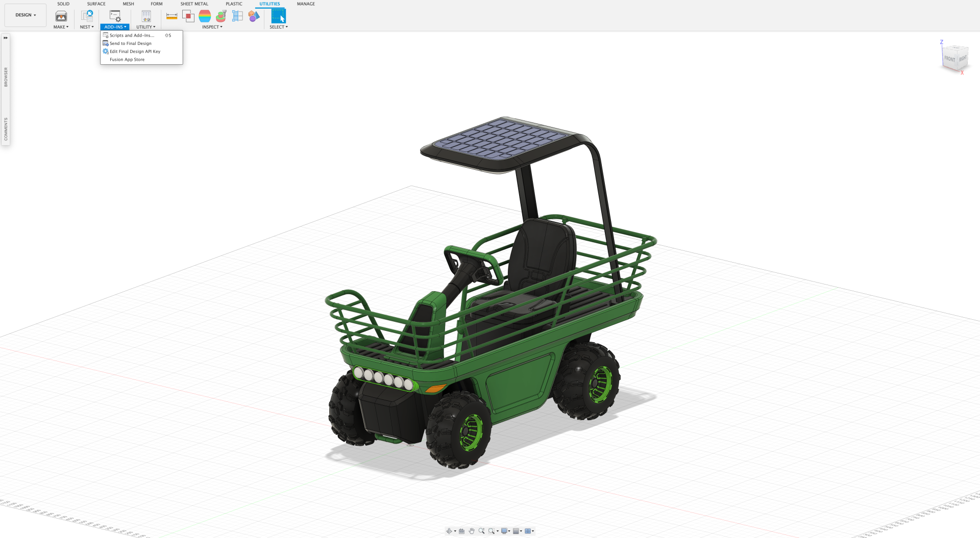The image size is (980, 538).
Task: Select the Zoom Window tool
Action: [x=492, y=531]
